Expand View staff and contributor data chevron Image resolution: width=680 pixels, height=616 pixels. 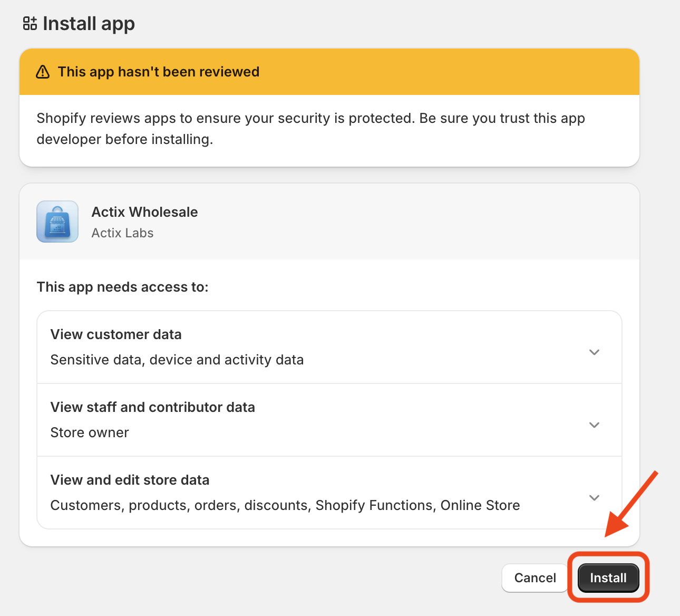pos(594,425)
